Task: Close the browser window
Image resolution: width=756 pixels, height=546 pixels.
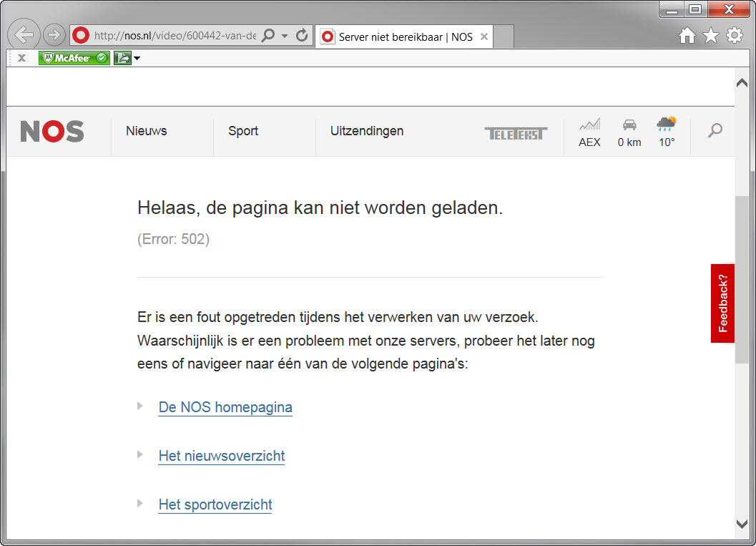Action: (729, 9)
